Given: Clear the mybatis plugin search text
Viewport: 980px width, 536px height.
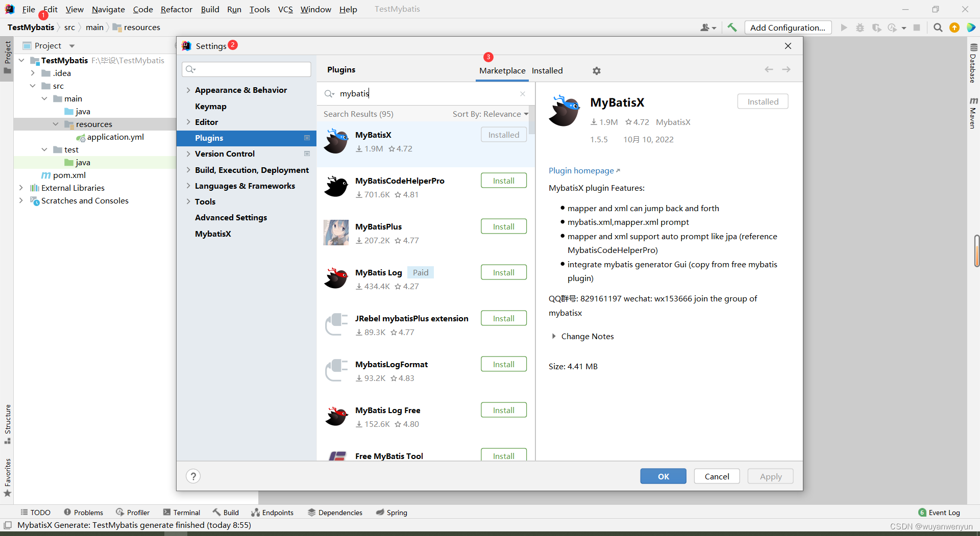Looking at the screenshot, I should coord(522,93).
